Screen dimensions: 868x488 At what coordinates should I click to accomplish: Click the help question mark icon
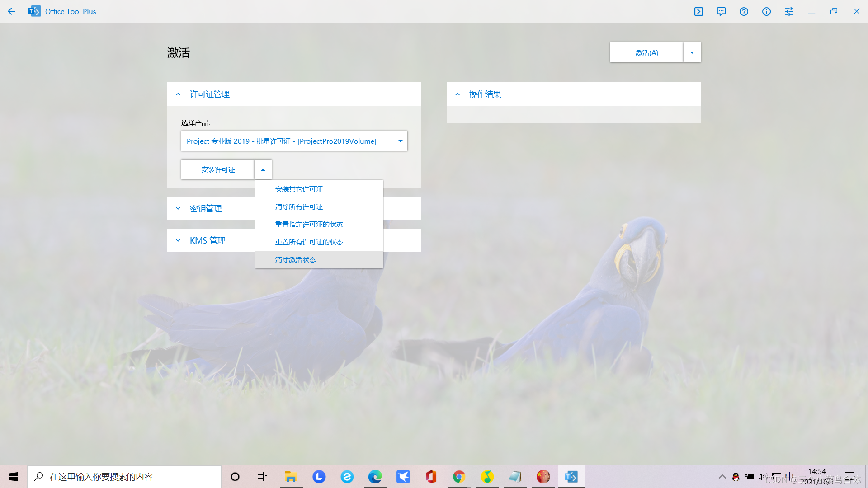[x=744, y=11]
